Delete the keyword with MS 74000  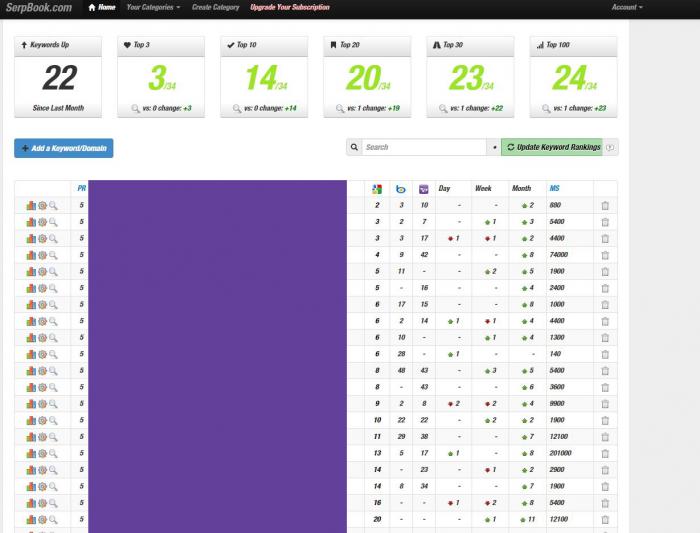(x=605, y=255)
